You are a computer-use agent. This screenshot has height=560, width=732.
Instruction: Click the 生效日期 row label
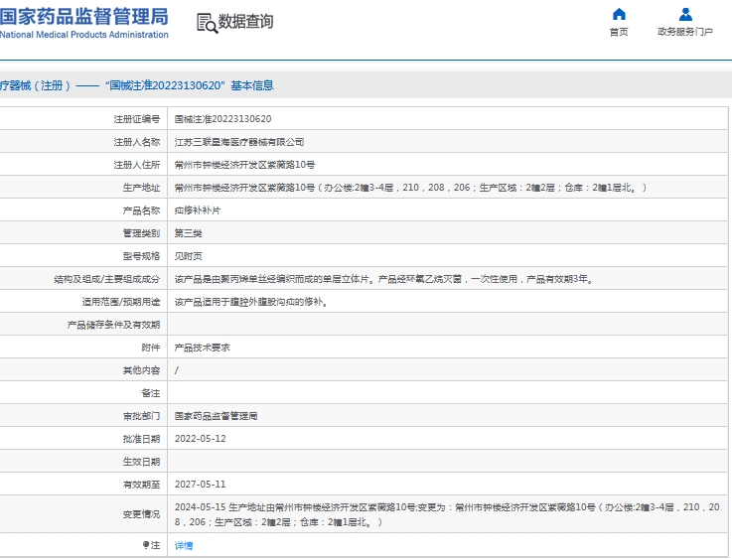(x=141, y=462)
